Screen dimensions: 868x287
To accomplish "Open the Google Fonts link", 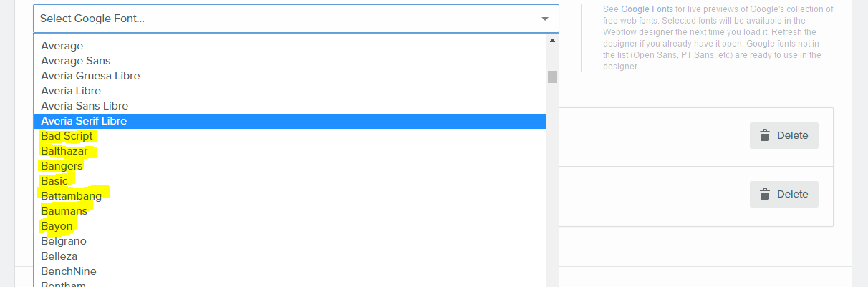I will tap(647, 9).
